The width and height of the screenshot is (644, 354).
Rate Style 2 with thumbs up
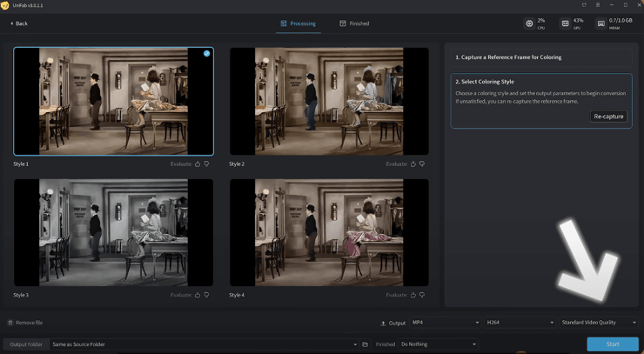point(413,164)
